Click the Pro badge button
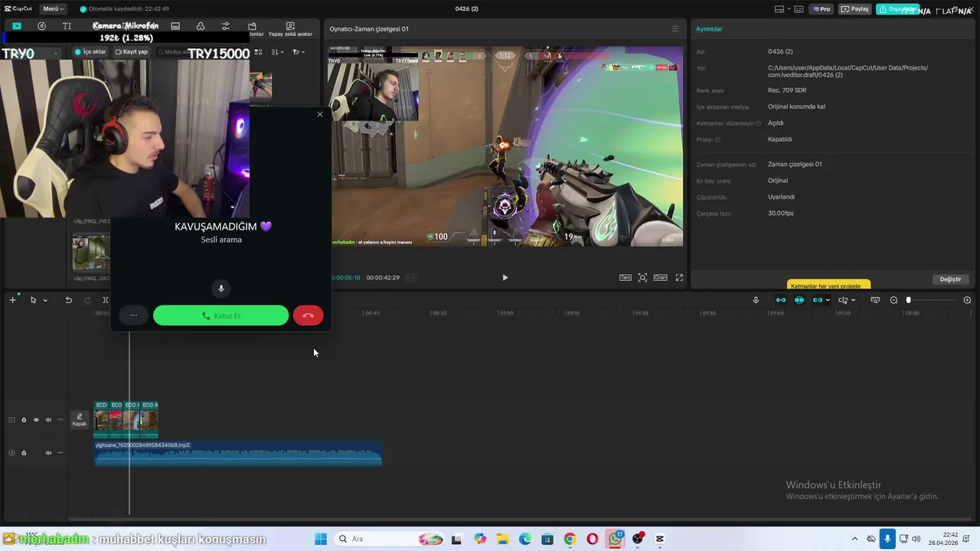 pyautogui.click(x=822, y=9)
